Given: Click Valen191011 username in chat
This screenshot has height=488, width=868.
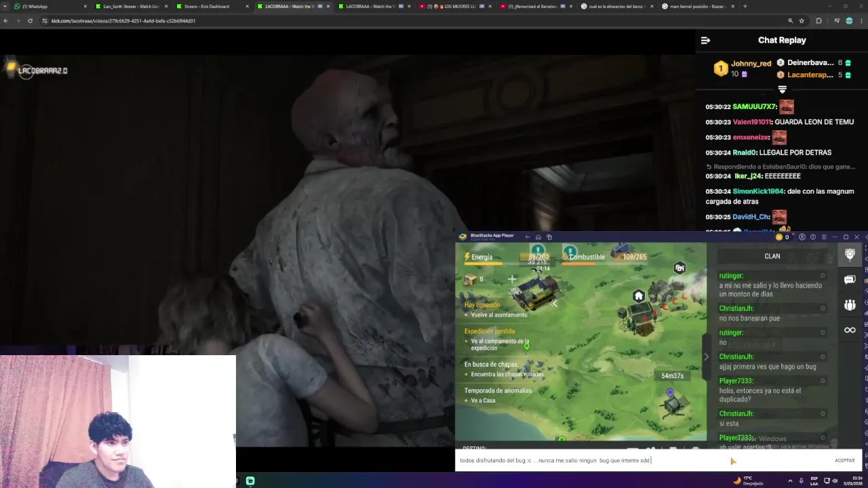Looking at the screenshot, I should (x=751, y=122).
